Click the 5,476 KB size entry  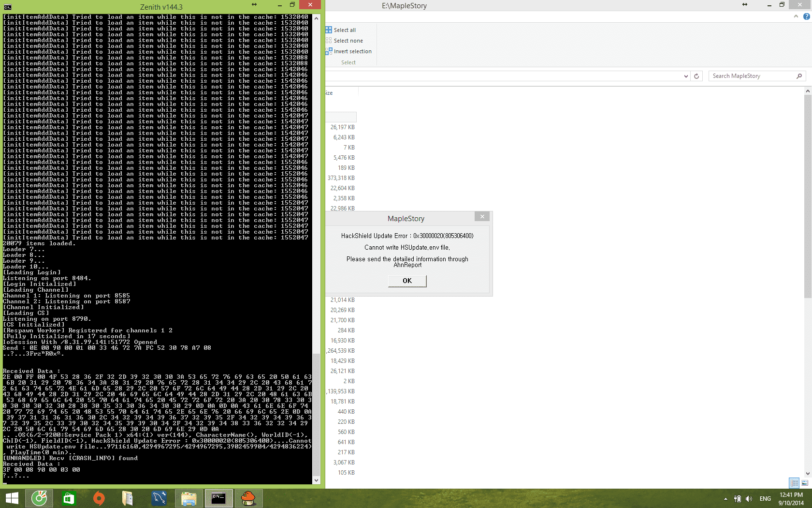point(344,158)
